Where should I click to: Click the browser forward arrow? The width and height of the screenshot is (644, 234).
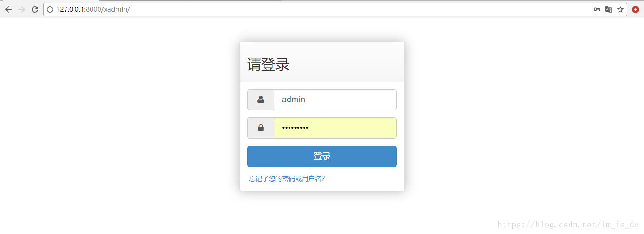pyautogui.click(x=21, y=9)
